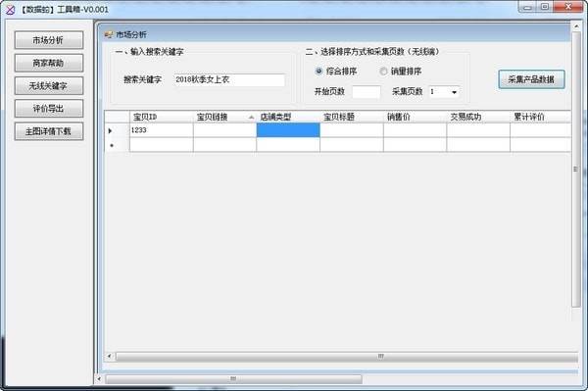Click the 采集产品数据 button
The height and width of the screenshot is (391, 588).
[531, 79]
